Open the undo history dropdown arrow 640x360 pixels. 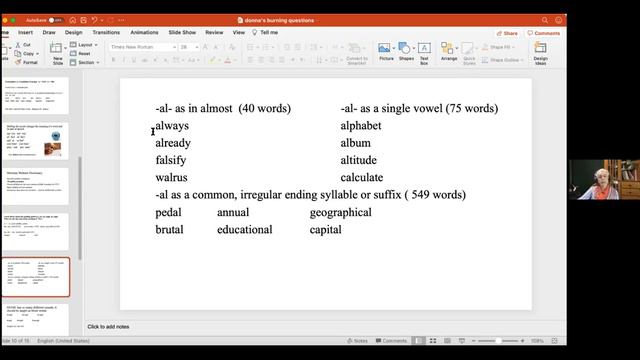[x=102, y=20]
